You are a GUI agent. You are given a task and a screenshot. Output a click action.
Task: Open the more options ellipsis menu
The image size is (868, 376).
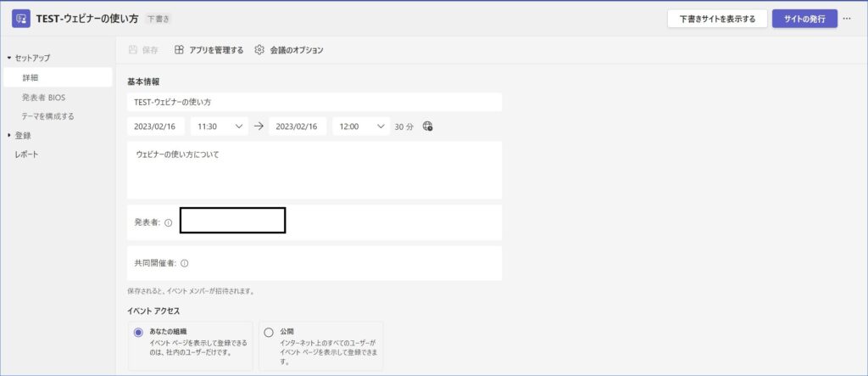click(x=847, y=18)
